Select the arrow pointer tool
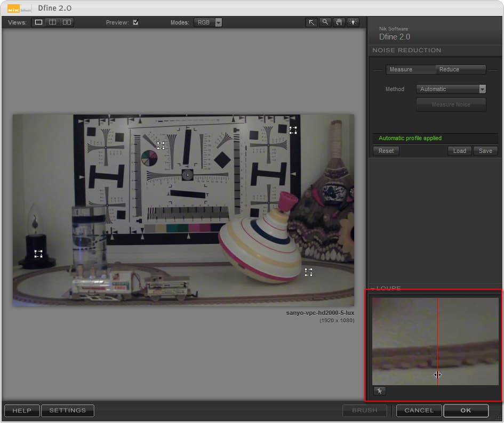Image resolution: width=504 pixels, height=423 pixels. click(311, 22)
